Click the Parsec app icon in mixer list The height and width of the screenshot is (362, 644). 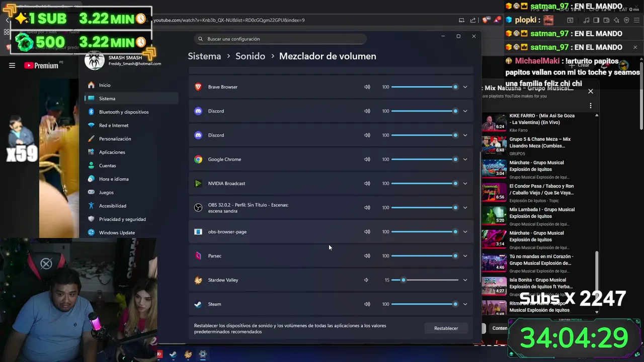click(198, 256)
